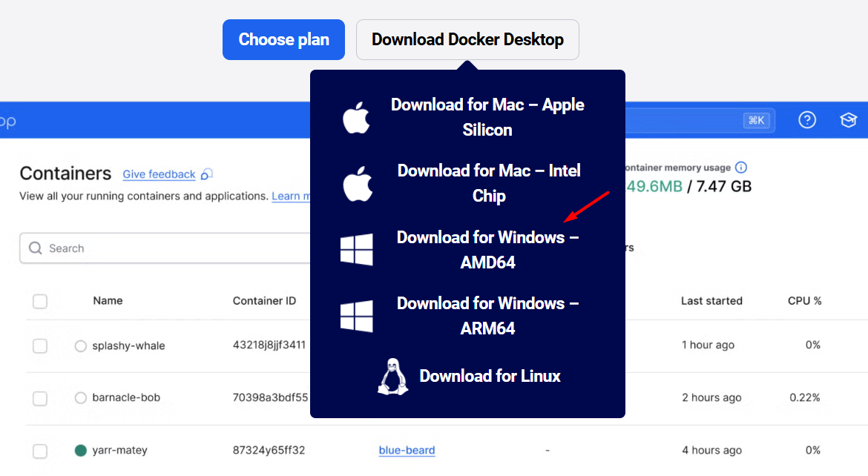Click the ⌘K shortcut badge
Viewport: 868px width, 476px height.
coord(756,120)
